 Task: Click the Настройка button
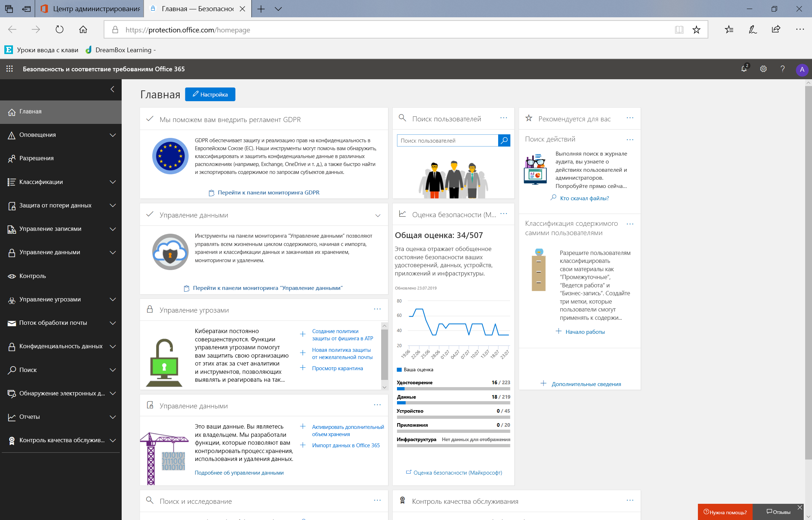click(x=210, y=94)
